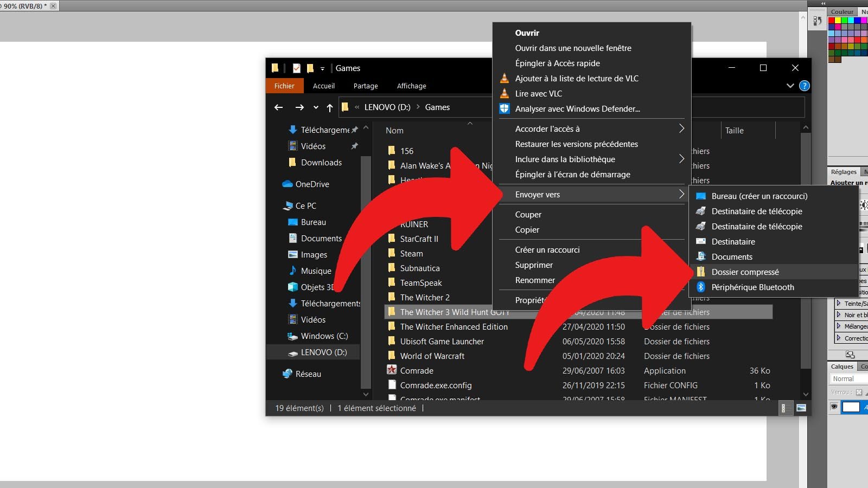868x488 pixels.
Task: Click the up arrow to the parent folder
Action: coord(329,107)
